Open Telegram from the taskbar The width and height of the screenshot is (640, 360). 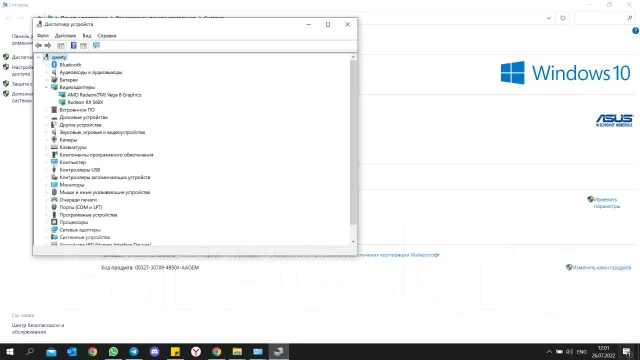134,351
